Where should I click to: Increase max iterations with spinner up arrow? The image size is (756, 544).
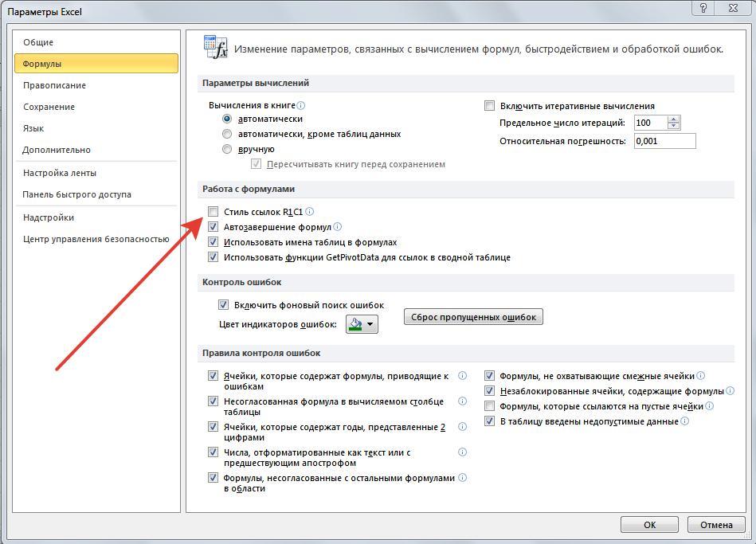tap(674, 119)
